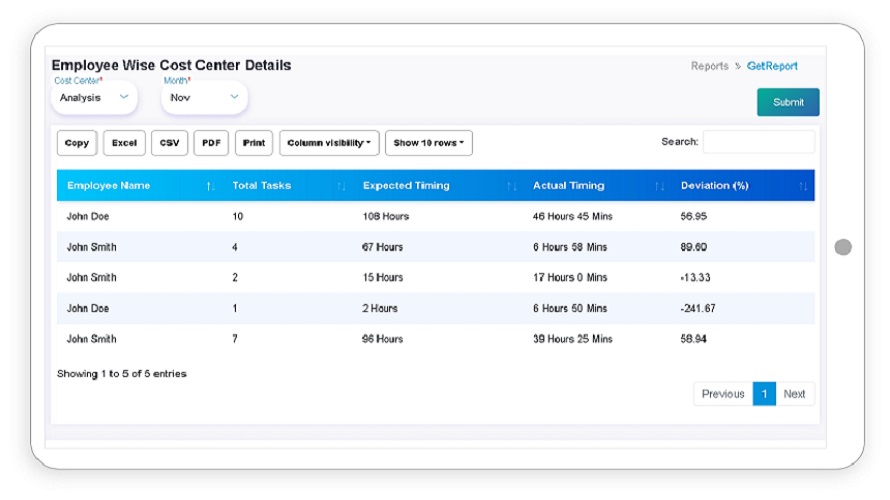Select the deviation value 89.60
This screenshot has width=890, height=500.
(694, 247)
